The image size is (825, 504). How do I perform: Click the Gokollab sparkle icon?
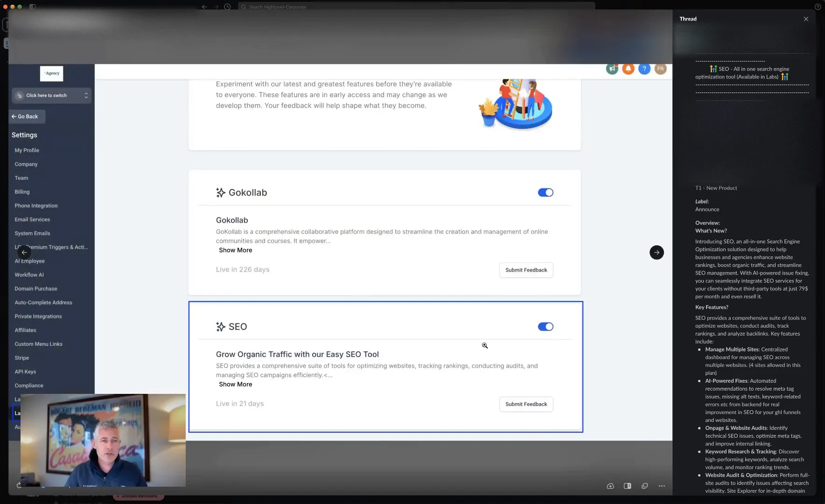(x=221, y=193)
